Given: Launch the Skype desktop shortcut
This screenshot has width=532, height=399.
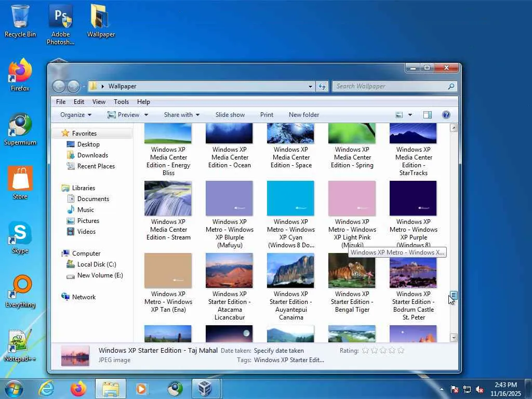Looking at the screenshot, I should pyautogui.click(x=20, y=237).
